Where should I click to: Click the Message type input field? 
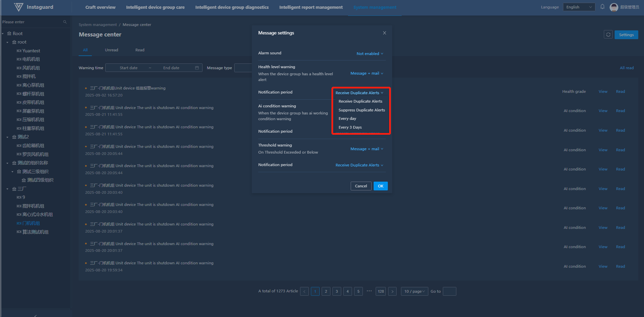(x=243, y=68)
